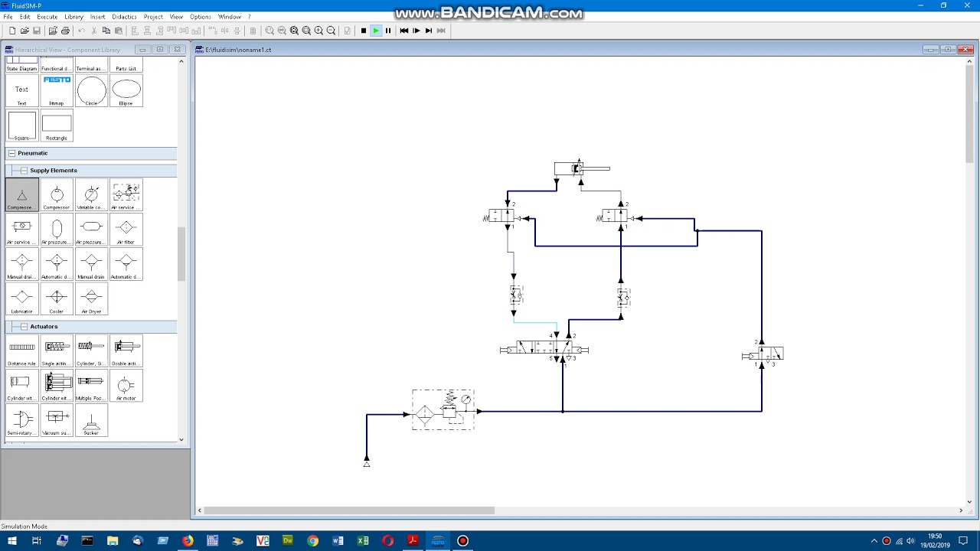Pause the simulation

pyautogui.click(x=388, y=31)
